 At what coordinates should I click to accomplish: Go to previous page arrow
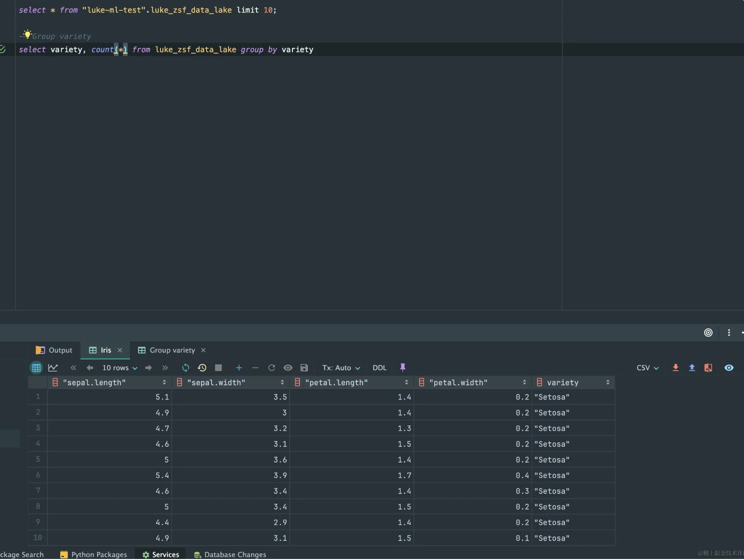90,368
